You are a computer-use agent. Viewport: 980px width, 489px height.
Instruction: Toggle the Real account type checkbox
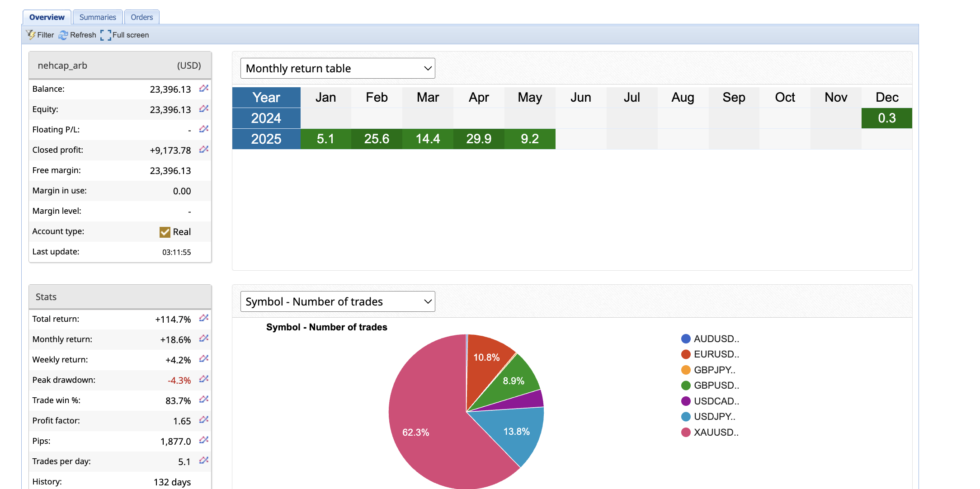coord(165,232)
